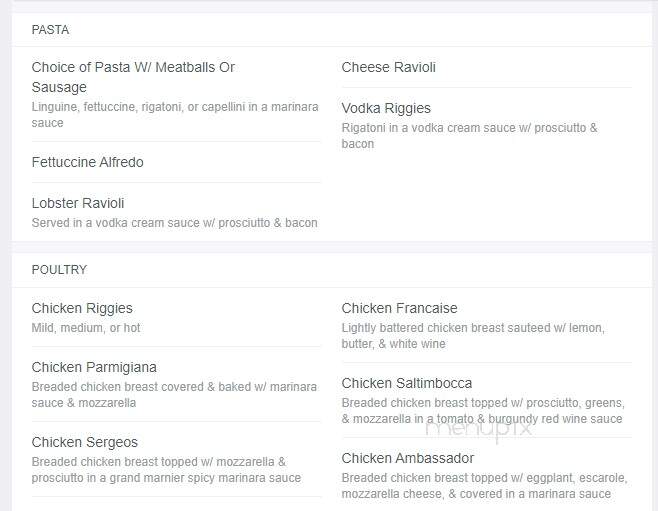Click the 'Mild, medium, or hot' description
658x511 pixels.
[86, 328]
